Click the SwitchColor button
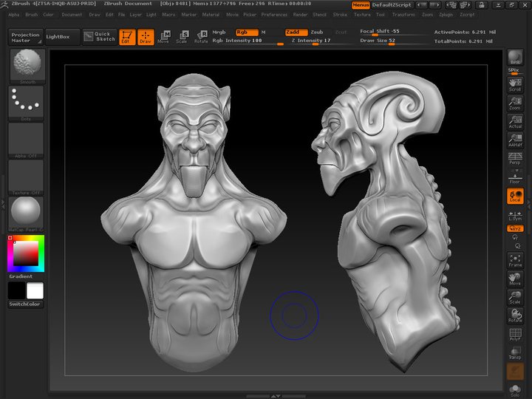The image size is (532, 399). click(x=25, y=304)
